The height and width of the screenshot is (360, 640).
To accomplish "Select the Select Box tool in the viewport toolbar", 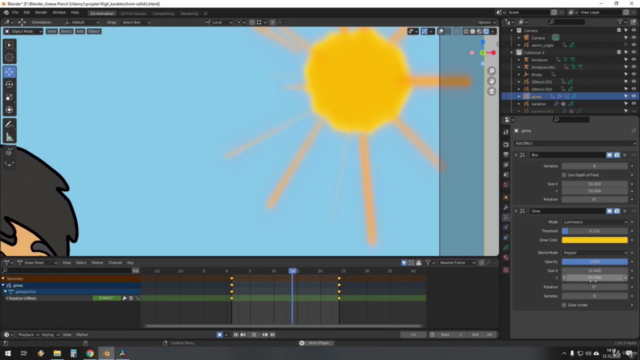I will click(x=9, y=45).
